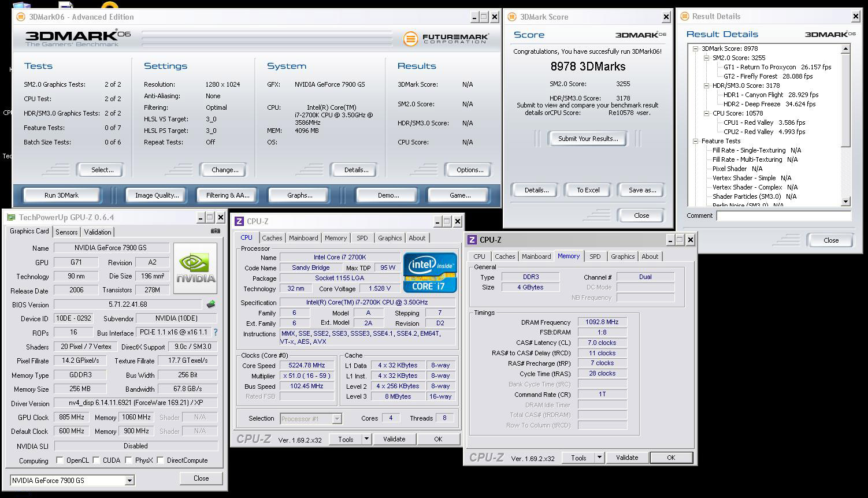Open the About tab in the CPU-Z processor window
Viewport: 868px width, 498px height.
(417, 238)
